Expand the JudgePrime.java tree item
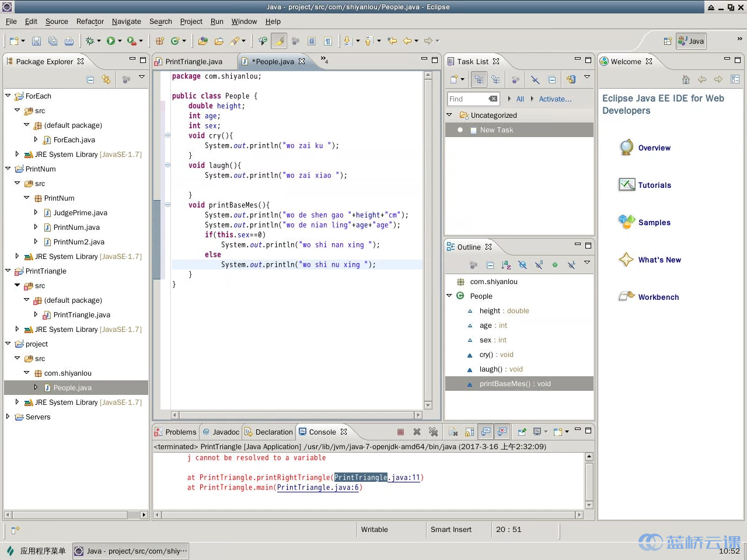Screen dimensions: 747x560 pyautogui.click(x=36, y=212)
